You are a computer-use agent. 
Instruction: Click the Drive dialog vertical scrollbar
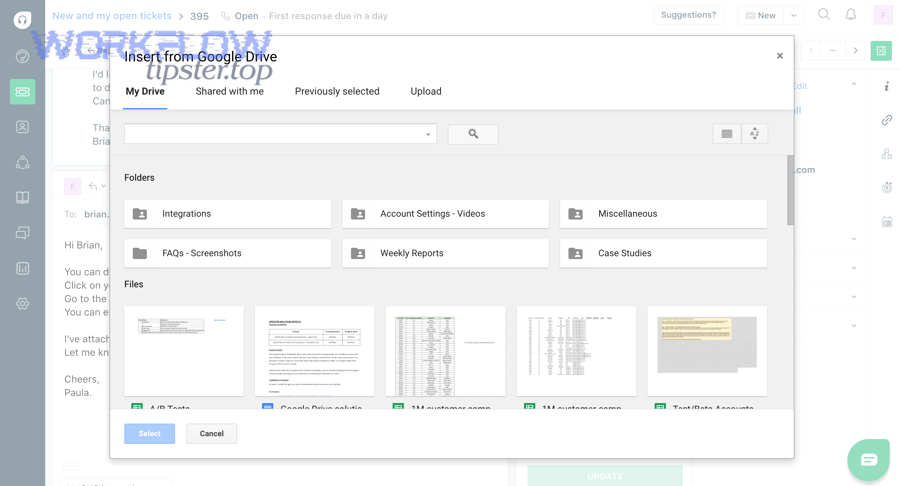[790, 190]
